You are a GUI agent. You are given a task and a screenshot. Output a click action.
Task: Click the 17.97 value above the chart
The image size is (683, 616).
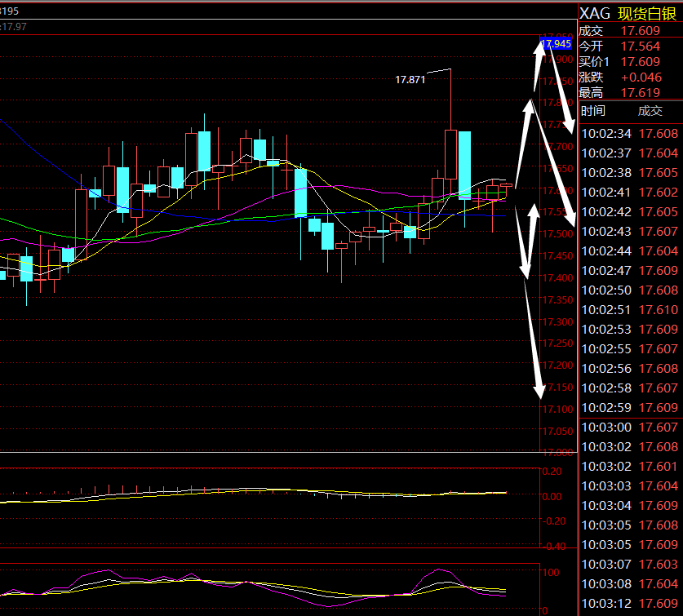coord(14,27)
